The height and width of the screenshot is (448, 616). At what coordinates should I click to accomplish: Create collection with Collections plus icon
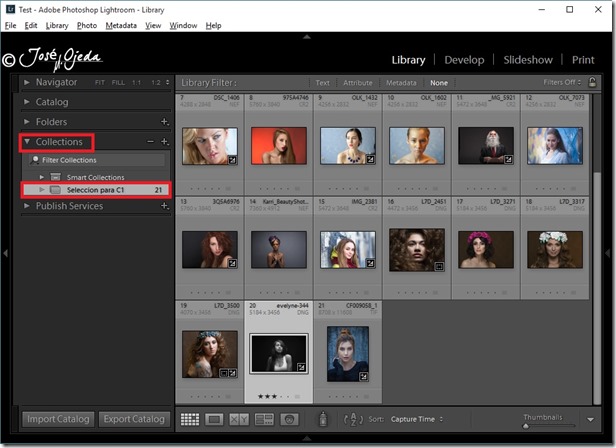(165, 141)
